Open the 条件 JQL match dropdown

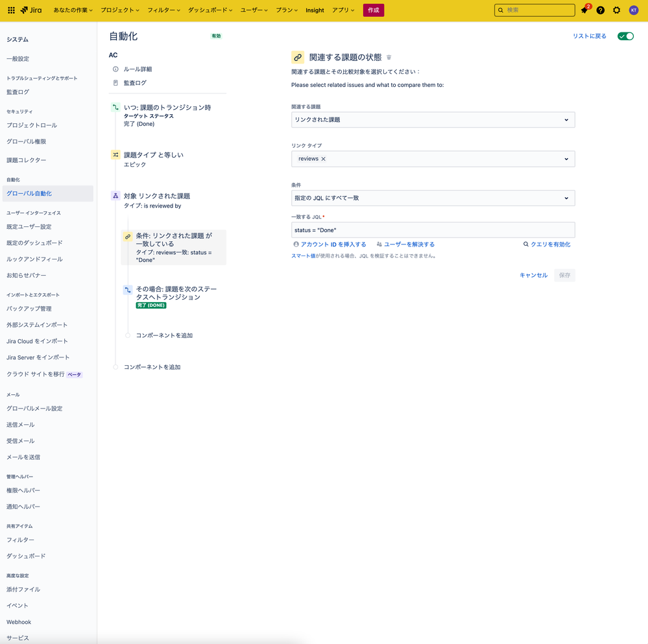(x=433, y=198)
